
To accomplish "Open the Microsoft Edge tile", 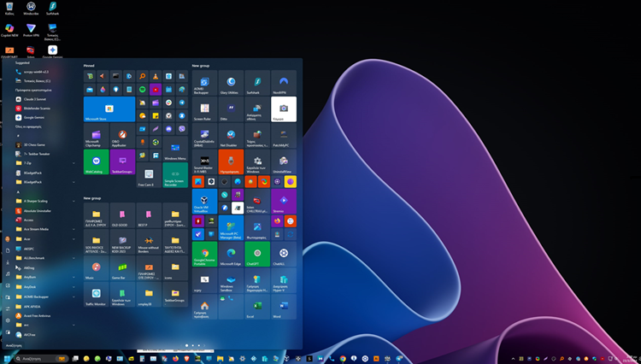I will point(231,254).
